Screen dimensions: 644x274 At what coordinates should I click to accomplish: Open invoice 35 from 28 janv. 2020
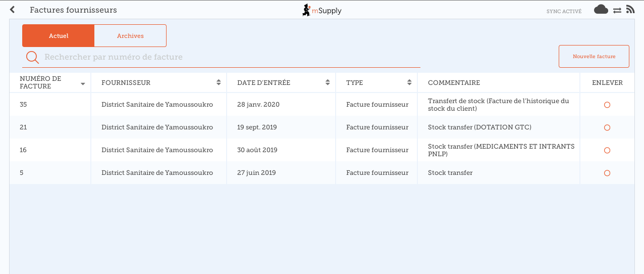click(258, 105)
